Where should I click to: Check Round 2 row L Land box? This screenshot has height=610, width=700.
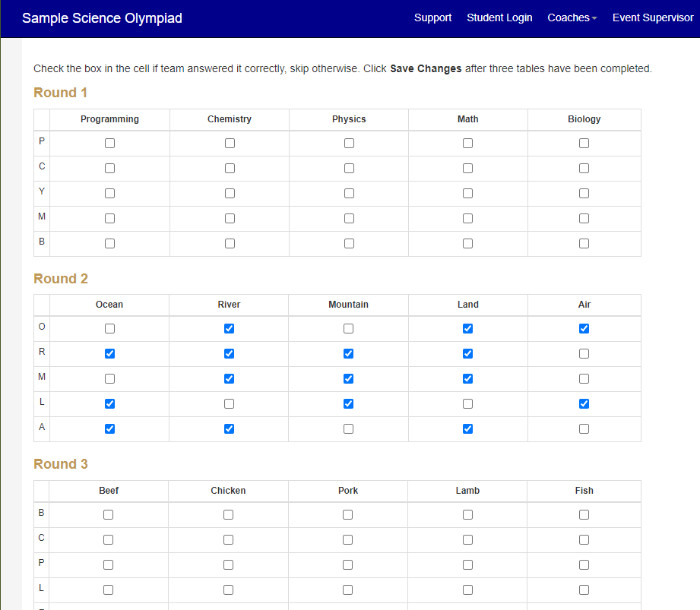tap(468, 403)
